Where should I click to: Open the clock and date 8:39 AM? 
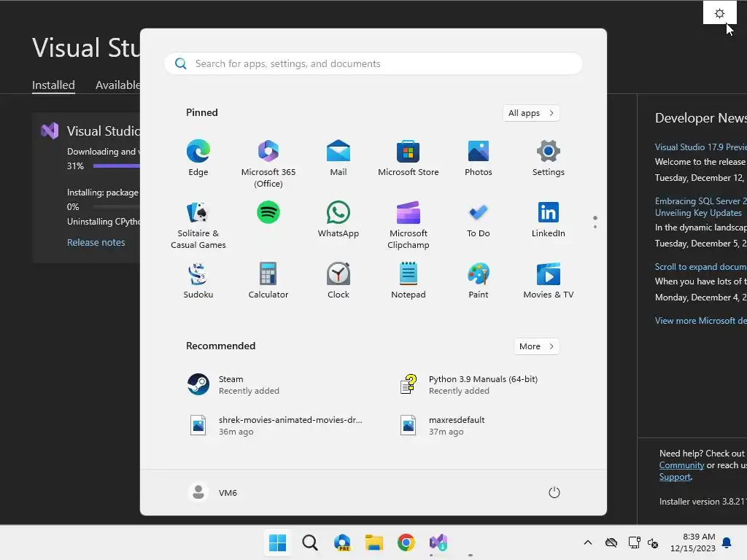[693, 542]
